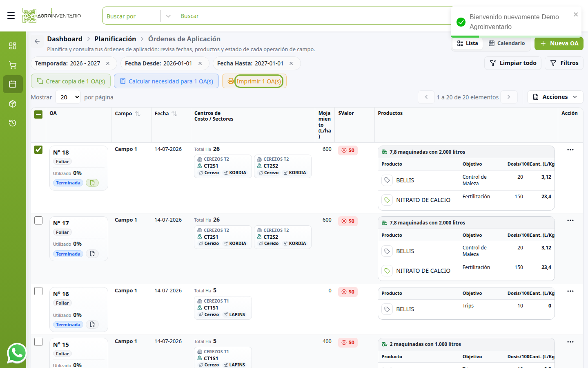
Task: Select the calendar planning sidebar icon
Action: 13,84
